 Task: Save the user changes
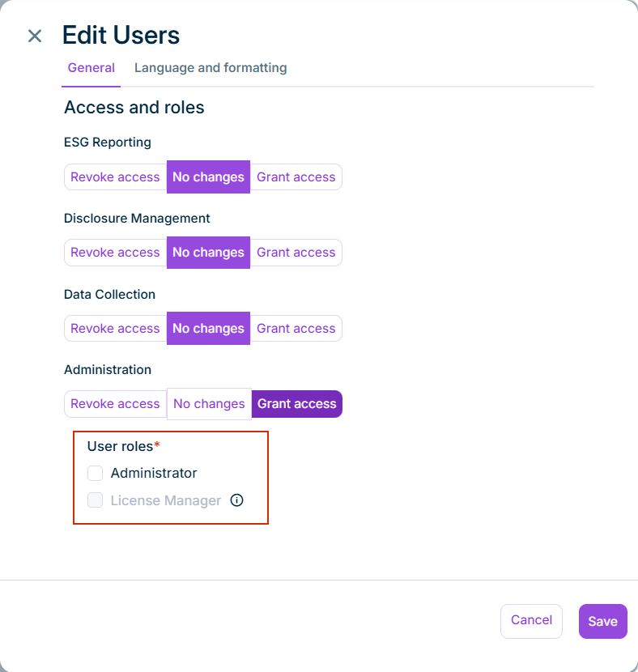click(x=603, y=621)
